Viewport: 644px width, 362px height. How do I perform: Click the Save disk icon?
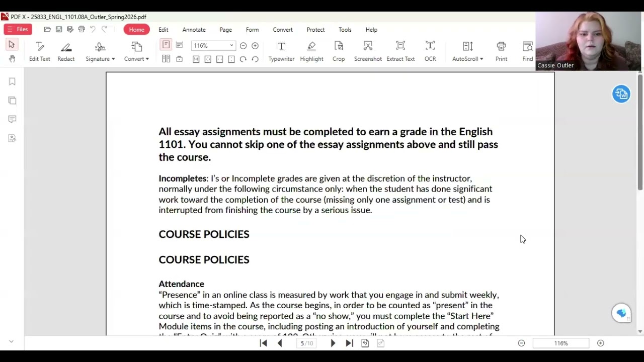point(59,30)
